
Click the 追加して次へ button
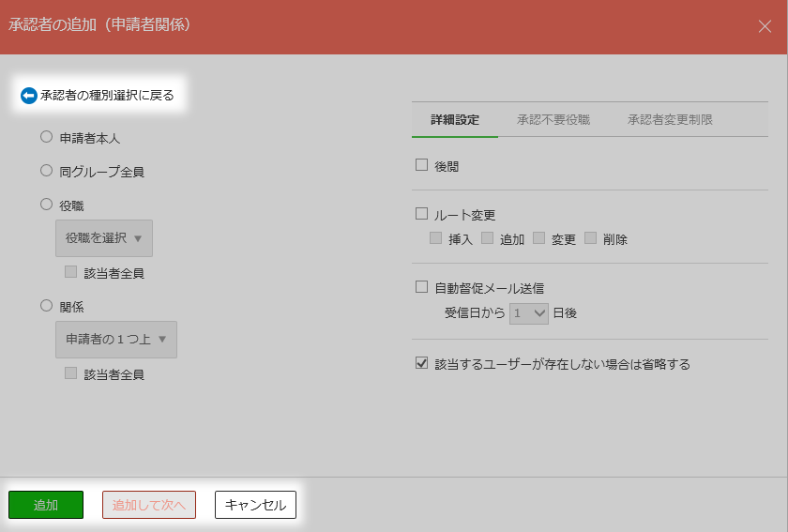[x=149, y=505]
